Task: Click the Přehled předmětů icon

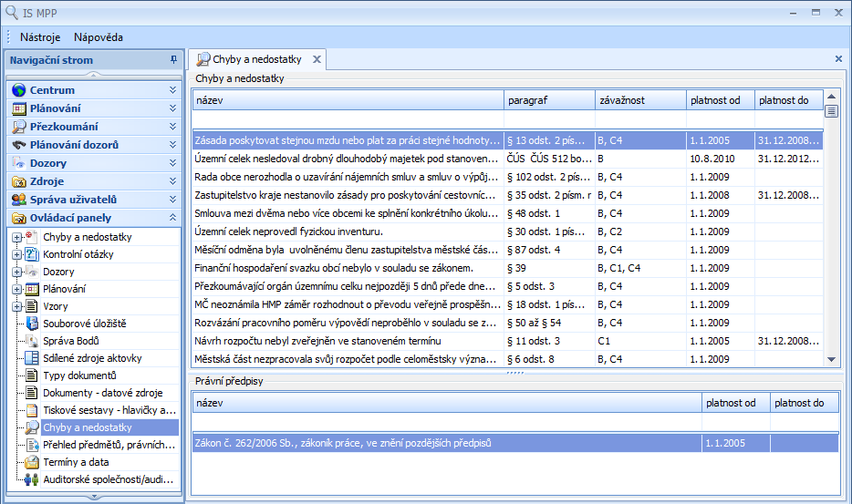Action: 32,445
